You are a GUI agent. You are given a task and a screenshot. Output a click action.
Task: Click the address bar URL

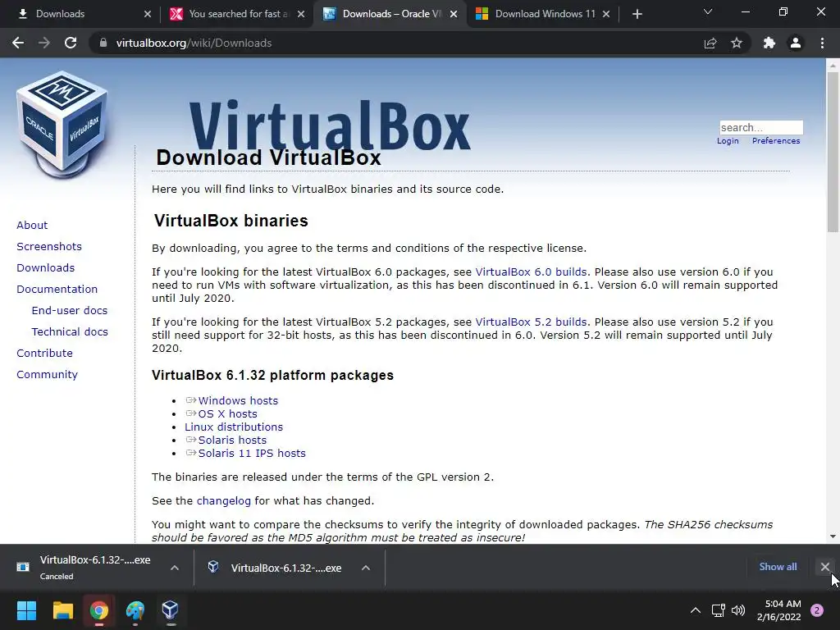coord(194,43)
